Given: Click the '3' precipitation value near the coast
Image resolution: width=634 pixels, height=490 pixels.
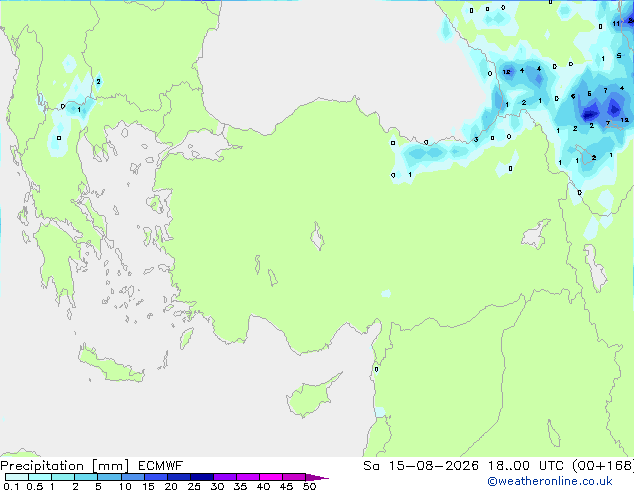Looking at the screenshot, I should [x=476, y=139].
